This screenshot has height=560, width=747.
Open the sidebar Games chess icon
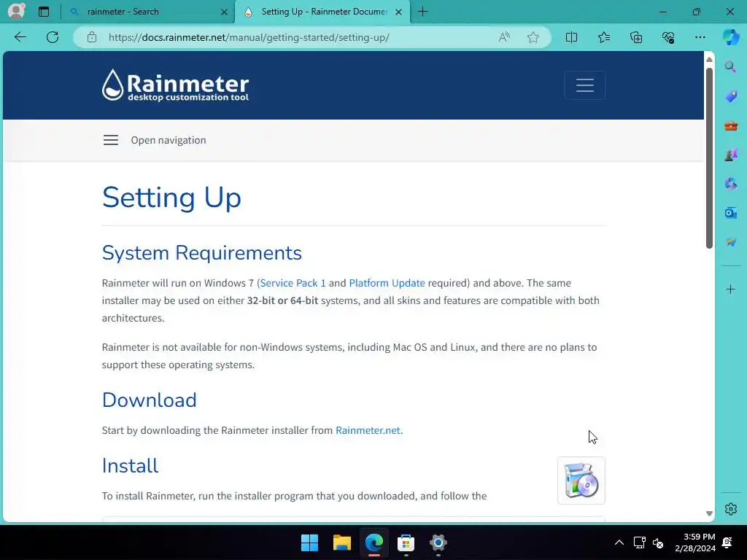coord(730,155)
